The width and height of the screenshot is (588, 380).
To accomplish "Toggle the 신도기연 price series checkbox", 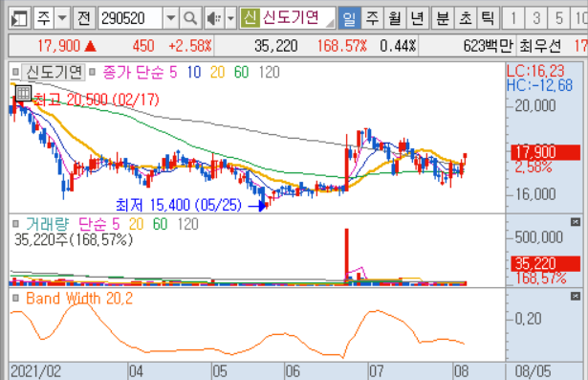I will (15, 72).
